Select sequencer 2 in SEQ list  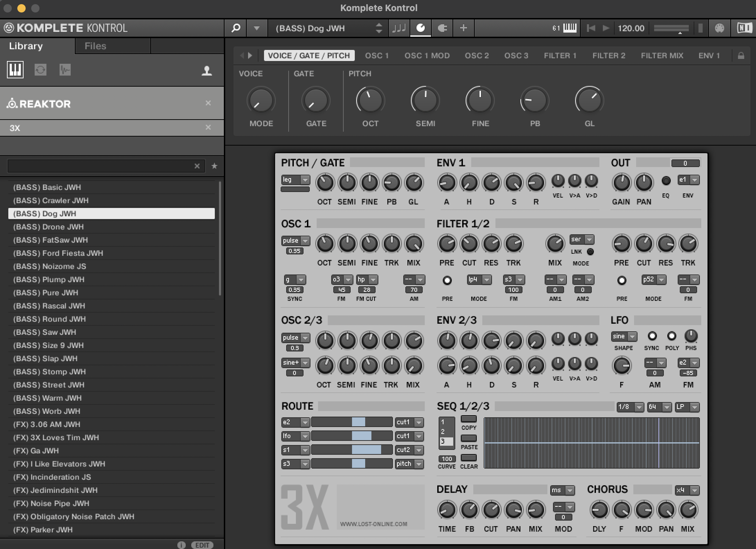click(x=447, y=432)
